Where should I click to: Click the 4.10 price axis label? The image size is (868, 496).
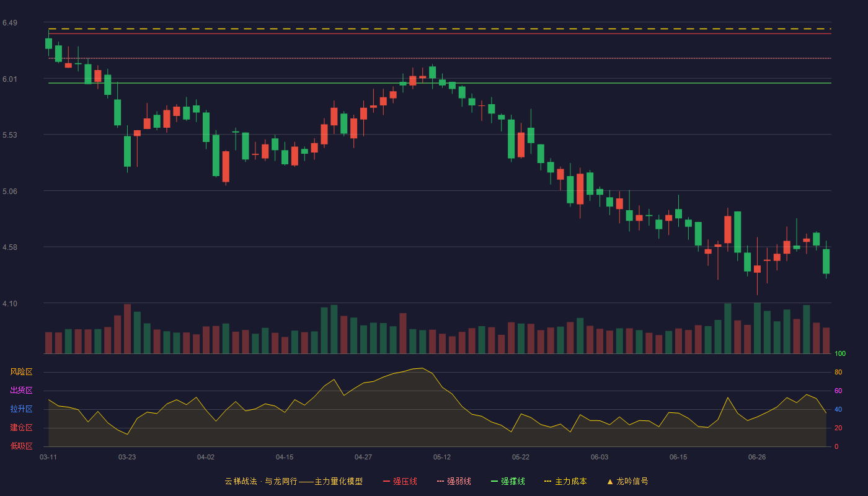pyautogui.click(x=10, y=304)
